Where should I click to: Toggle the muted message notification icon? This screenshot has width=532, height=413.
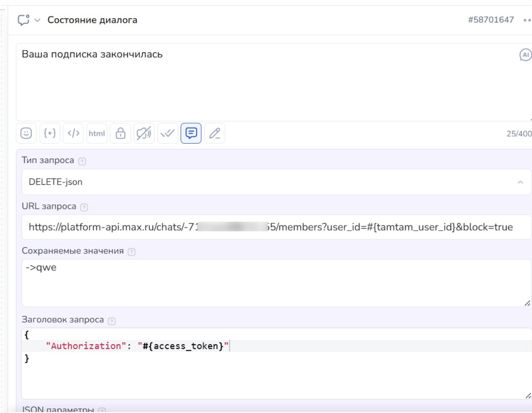tap(144, 133)
